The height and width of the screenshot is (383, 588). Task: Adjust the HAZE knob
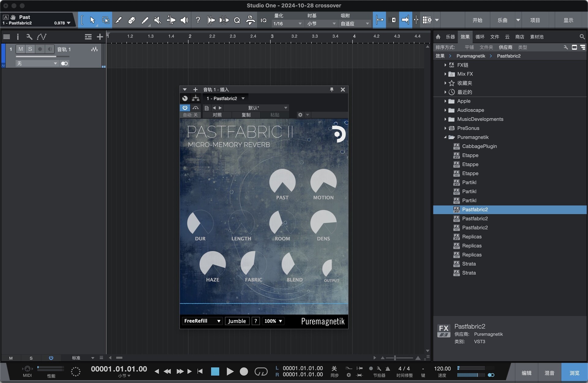tap(213, 264)
